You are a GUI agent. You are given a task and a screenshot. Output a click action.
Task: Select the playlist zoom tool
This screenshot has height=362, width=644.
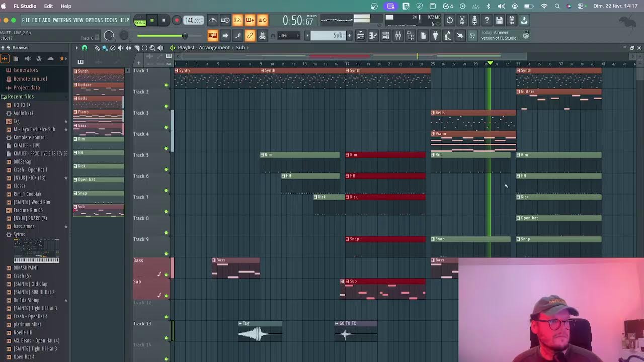click(x=152, y=48)
